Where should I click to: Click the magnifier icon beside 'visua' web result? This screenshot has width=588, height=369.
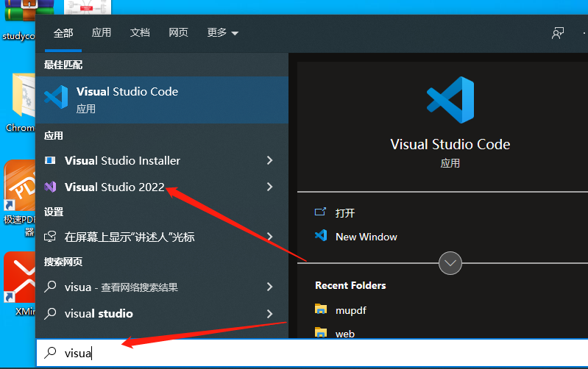pos(50,287)
